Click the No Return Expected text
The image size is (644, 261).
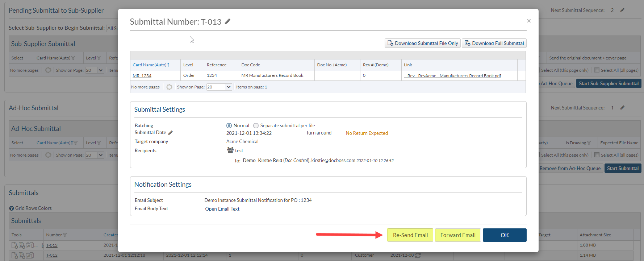point(367,133)
